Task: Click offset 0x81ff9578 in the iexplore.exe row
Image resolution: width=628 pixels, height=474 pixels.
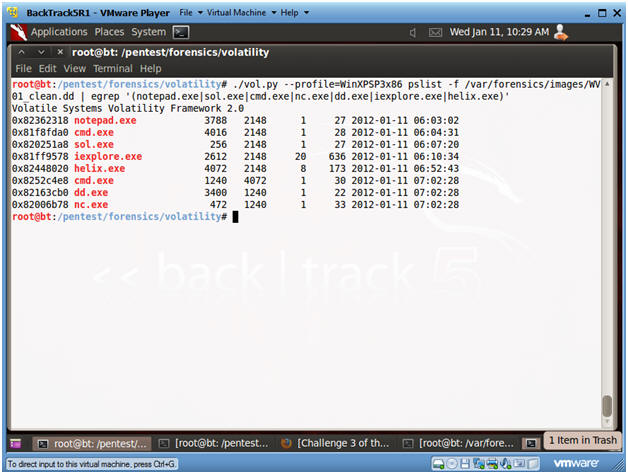Action: coord(40,157)
